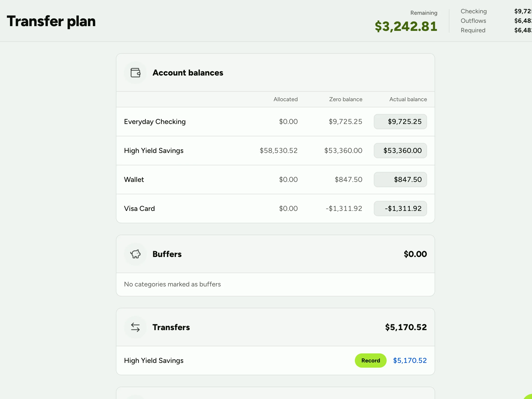Viewport: 532px width, 399px height.
Task: Click the $9,725.25 zero balance value
Action: pyautogui.click(x=345, y=121)
